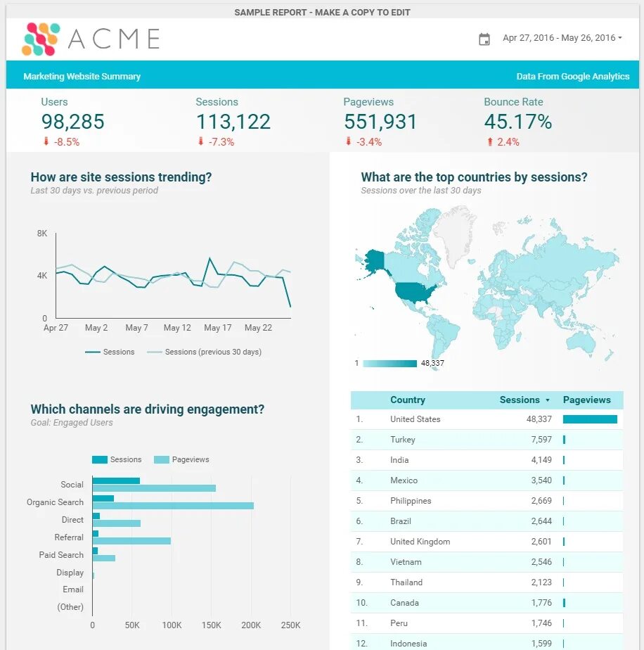Click 'How are site sessions trending?' heading
Viewport: 644px width, 650px height.
coord(121,177)
